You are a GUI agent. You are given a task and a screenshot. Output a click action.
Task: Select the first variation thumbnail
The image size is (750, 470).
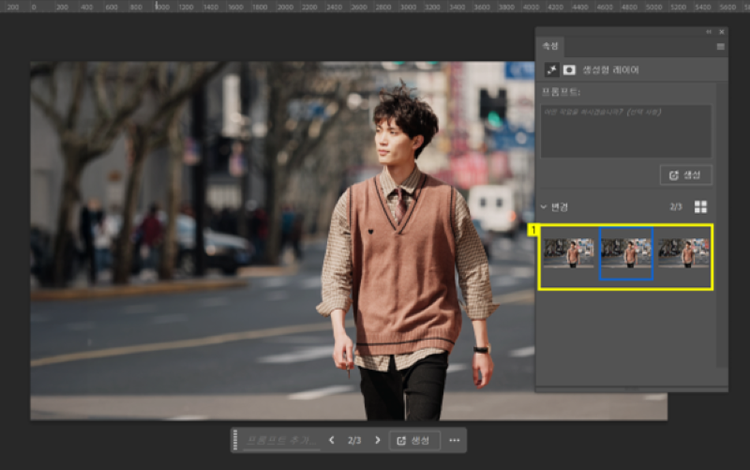point(570,254)
